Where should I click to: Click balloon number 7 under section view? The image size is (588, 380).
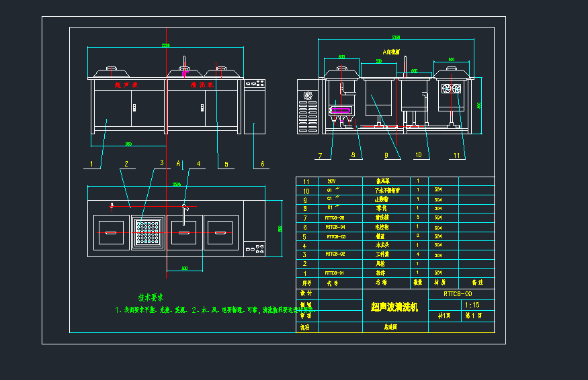click(320, 156)
